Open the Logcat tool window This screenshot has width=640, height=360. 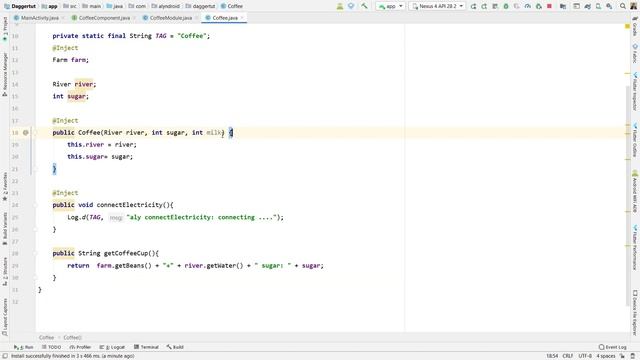(112, 347)
